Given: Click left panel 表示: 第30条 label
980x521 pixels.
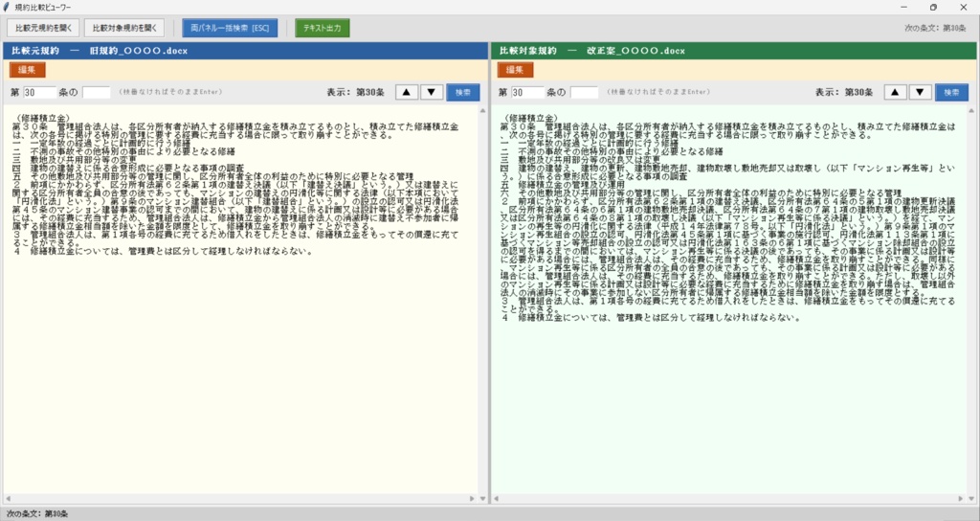Looking at the screenshot, I should tap(355, 92).
